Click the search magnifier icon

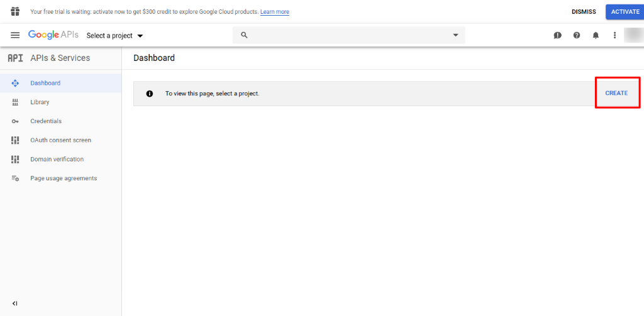[245, 35]
